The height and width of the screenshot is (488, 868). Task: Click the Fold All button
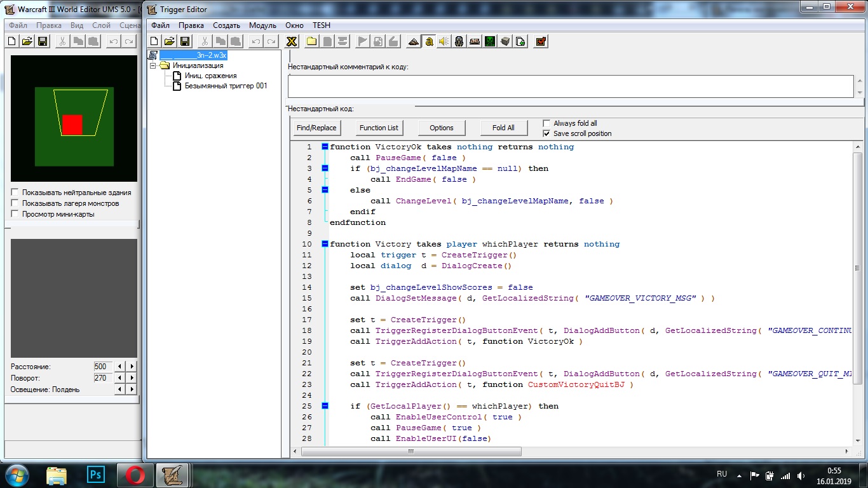coord(503,128)
